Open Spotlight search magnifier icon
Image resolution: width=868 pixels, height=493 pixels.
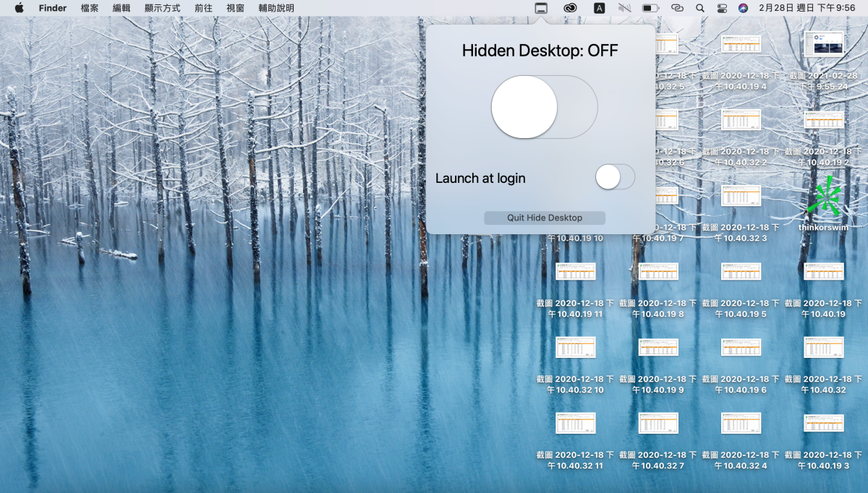click(699, 8)
